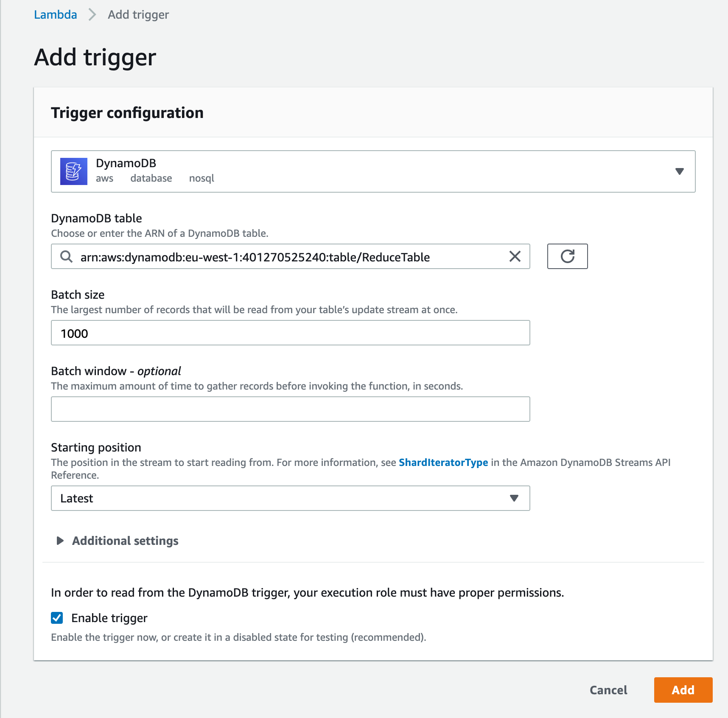Toggle the Enable trigger checkbox

[x=57, y=618]
